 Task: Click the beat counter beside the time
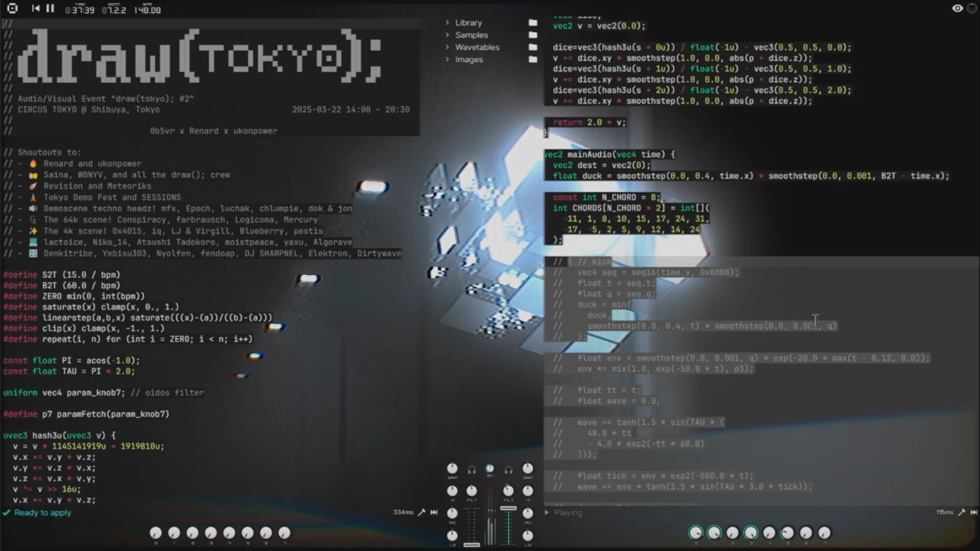coord(113,10)
